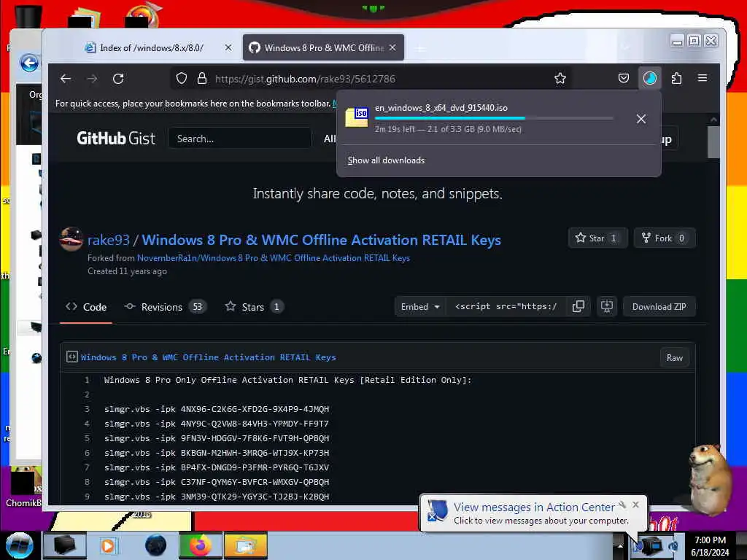Screen dimensions: 747x560
Task: Open the Pocket save icon
Action: point(624,78)
